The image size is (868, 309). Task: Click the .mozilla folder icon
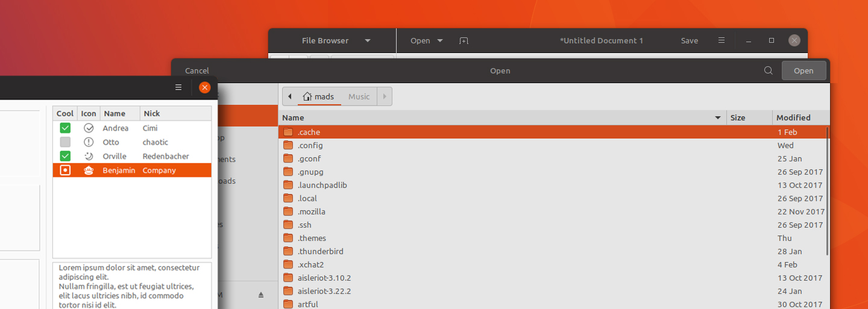288,211
